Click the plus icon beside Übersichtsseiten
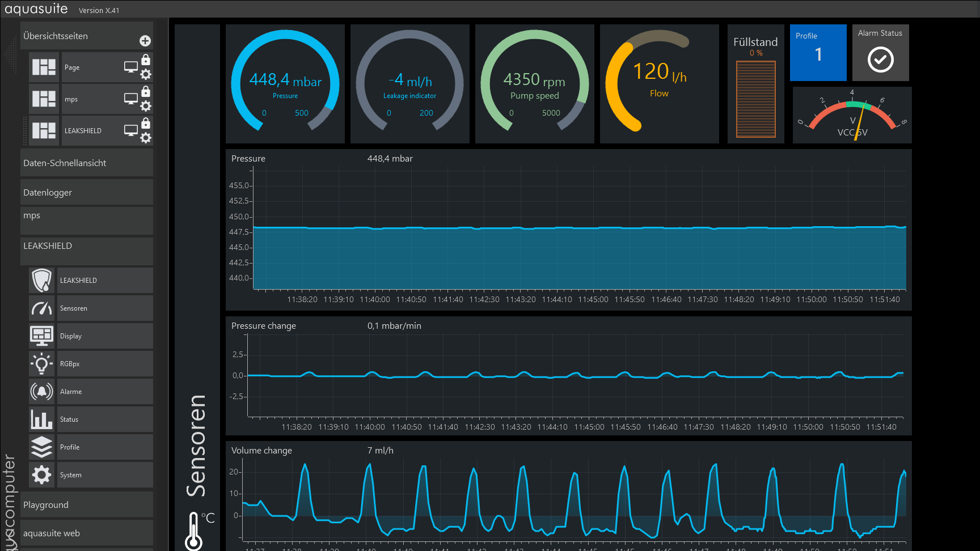This screenshot has width=980, height=551. [145, 41]
